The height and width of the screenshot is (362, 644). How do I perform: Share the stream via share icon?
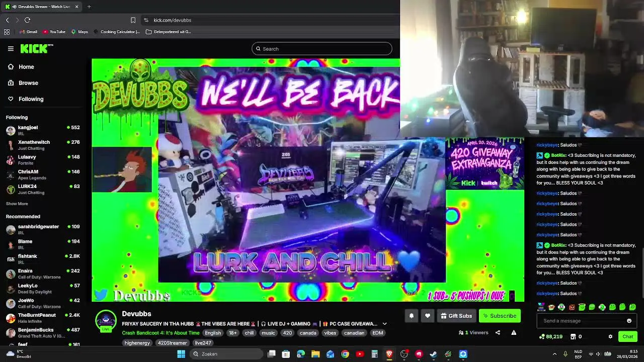(x=498, y=332)
